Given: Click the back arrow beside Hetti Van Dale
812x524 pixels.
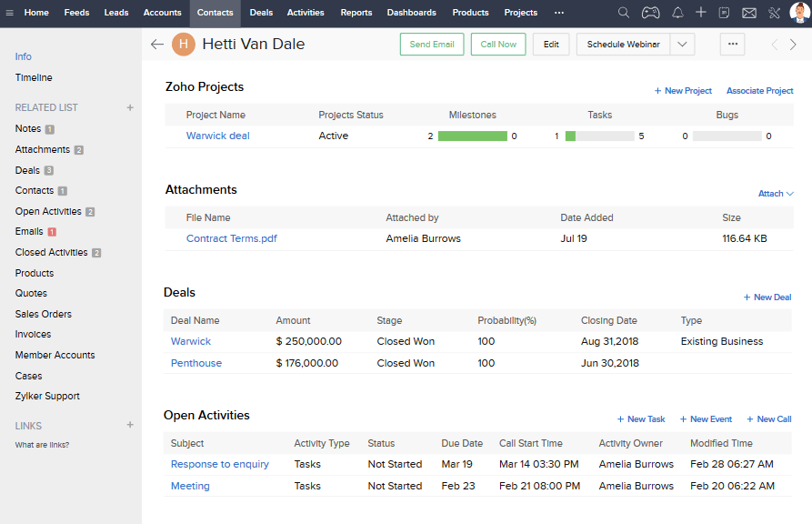Looking at the screenshot, I should click(157, 45).
